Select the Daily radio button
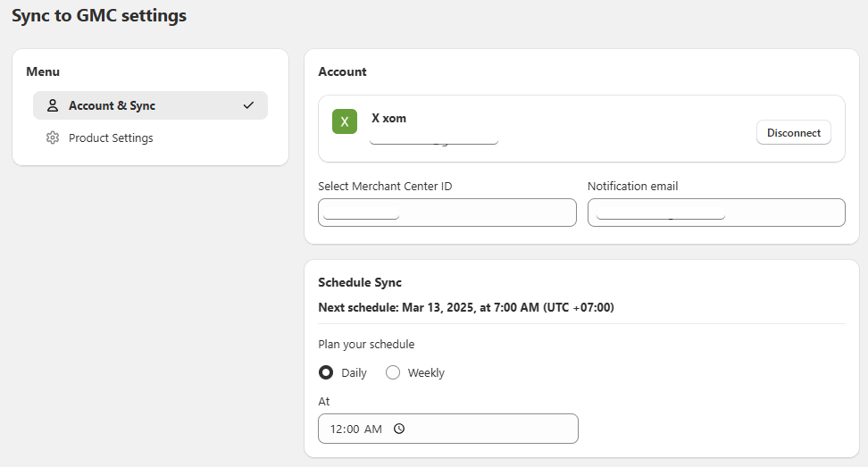 pyautogui.click(x=326, y=372)
